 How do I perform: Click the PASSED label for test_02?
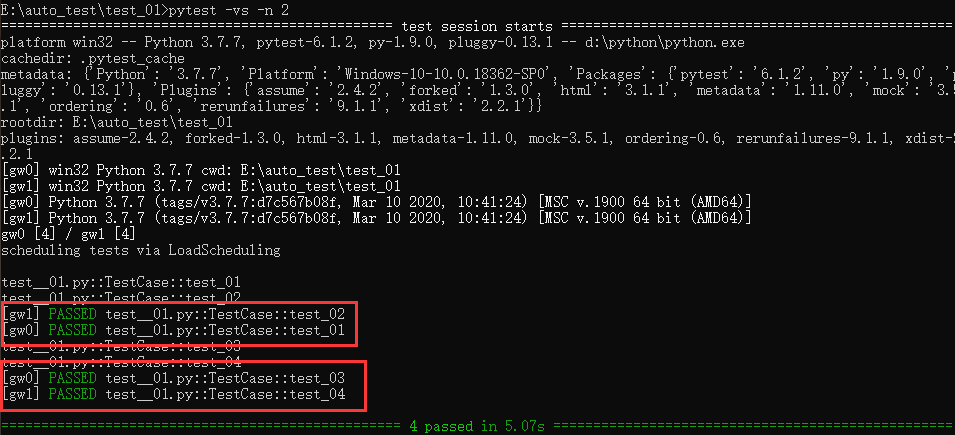point(72,314)
